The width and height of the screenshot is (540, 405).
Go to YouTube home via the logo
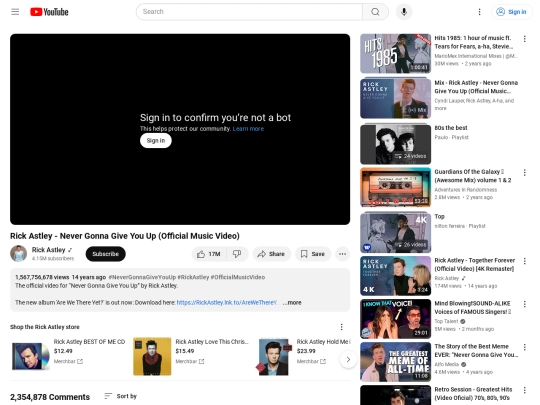point(49,12)
